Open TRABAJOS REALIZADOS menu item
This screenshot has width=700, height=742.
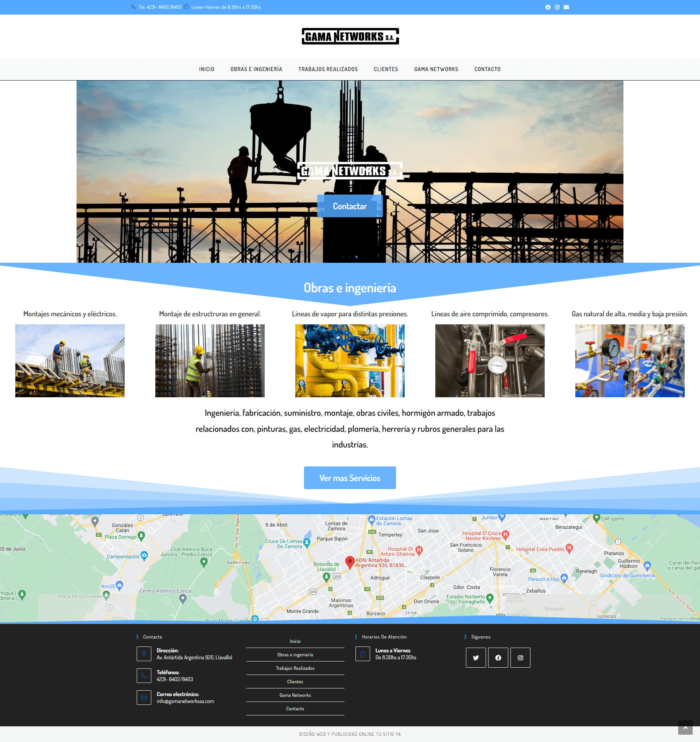coord(328,69)
